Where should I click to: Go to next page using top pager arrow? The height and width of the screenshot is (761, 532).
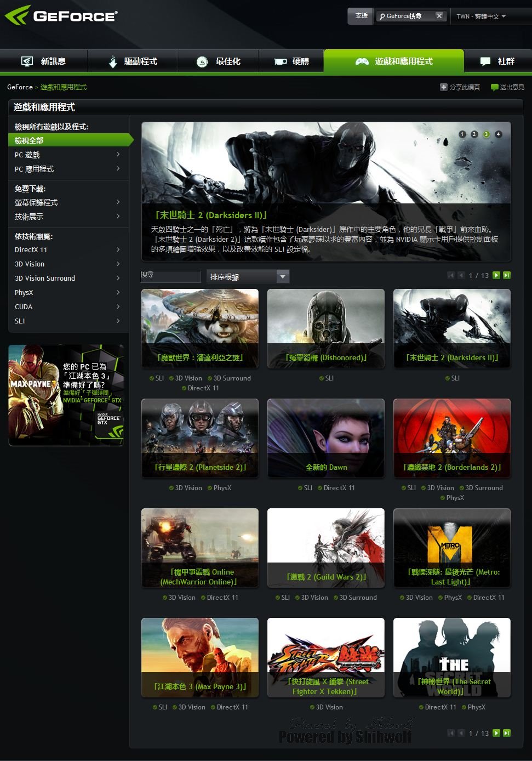(x=496, y=275)
